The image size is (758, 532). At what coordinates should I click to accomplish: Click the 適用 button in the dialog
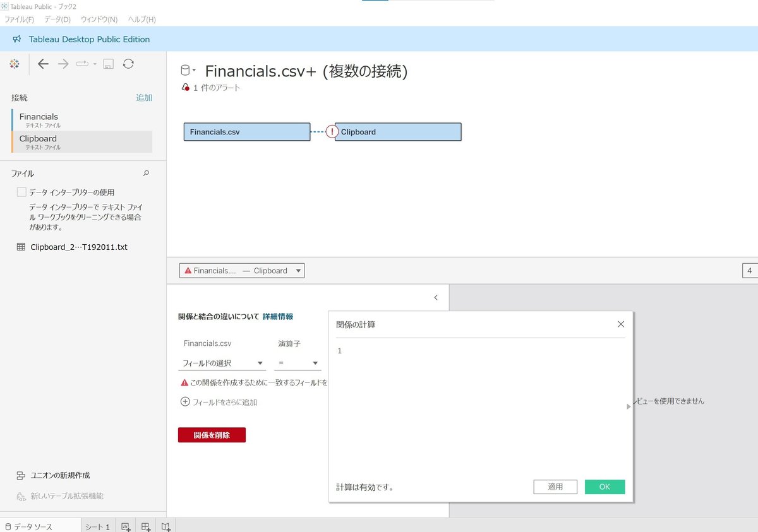555,487
